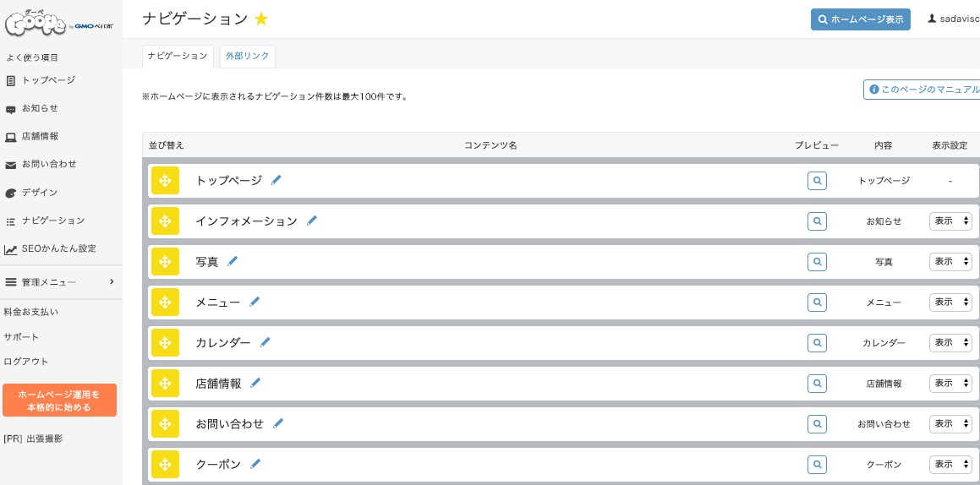This screenshot has width=980, height=485.
Task: Select the ナビゲーション tab
Action: point(178,56)
